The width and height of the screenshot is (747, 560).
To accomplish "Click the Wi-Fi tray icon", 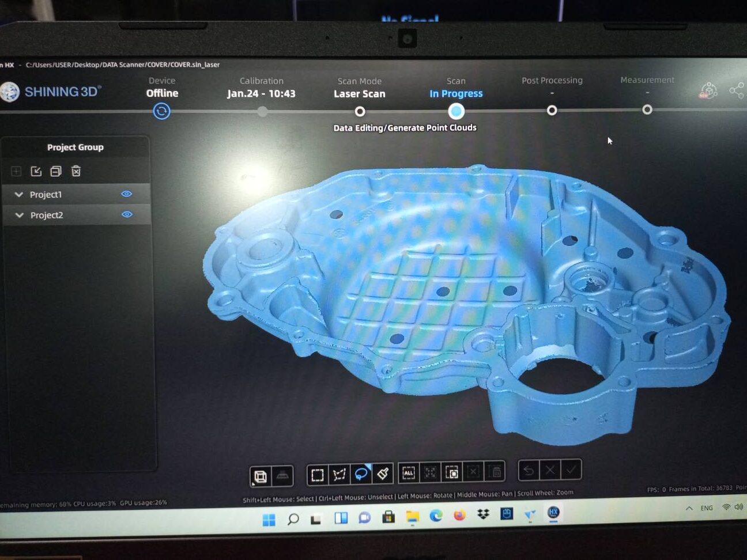I will point(726,507).
